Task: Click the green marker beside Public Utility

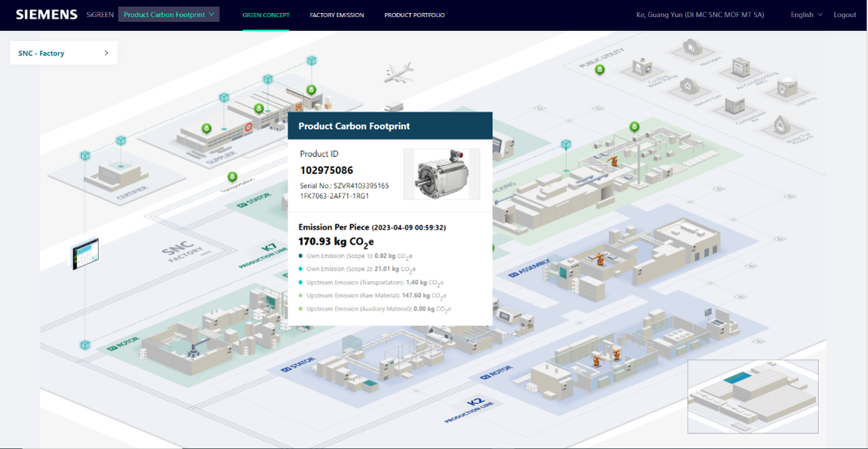Action: coord(600,70)
